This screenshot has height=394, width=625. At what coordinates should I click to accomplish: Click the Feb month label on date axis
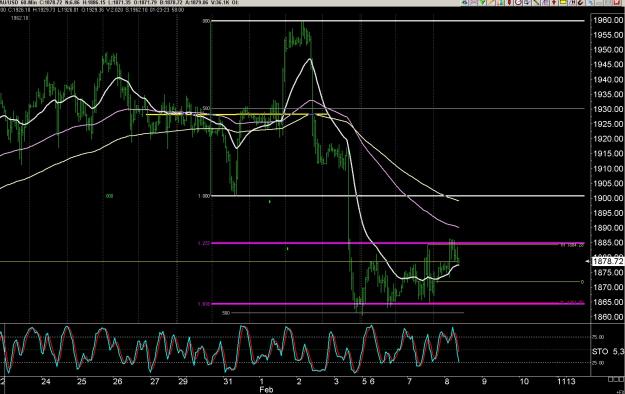point(266,390)
